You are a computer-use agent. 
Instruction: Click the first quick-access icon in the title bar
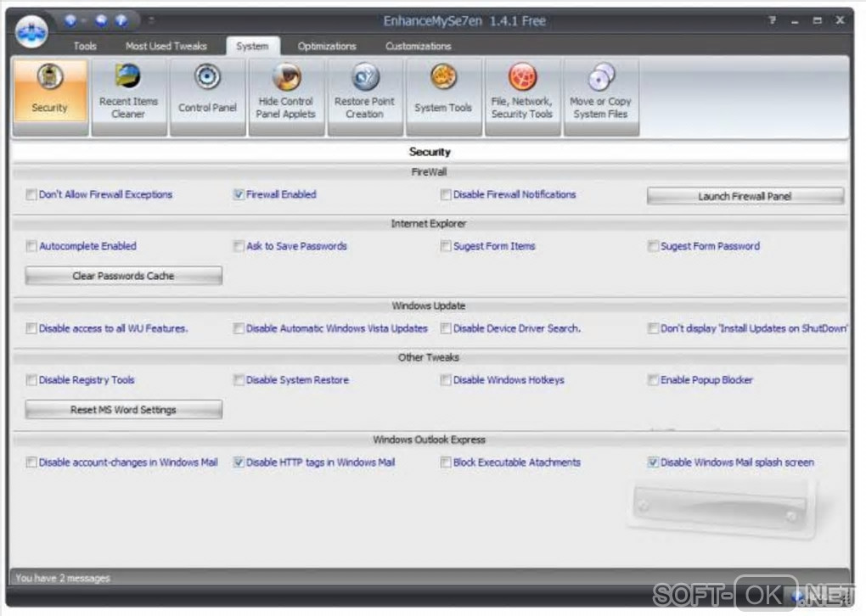click(70, 21)
